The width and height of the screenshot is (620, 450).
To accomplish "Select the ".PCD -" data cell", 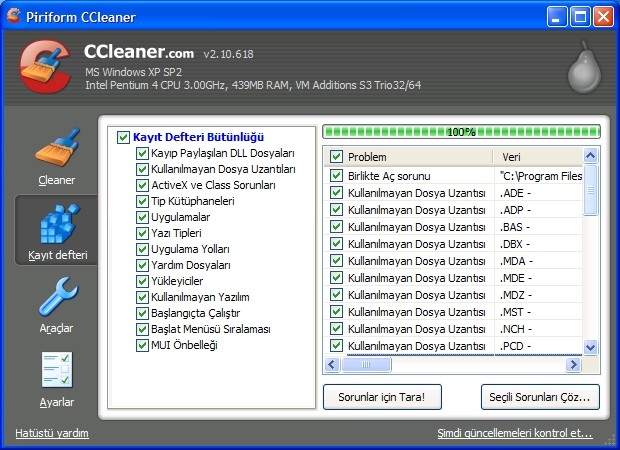I will click(x=538, y=346).
